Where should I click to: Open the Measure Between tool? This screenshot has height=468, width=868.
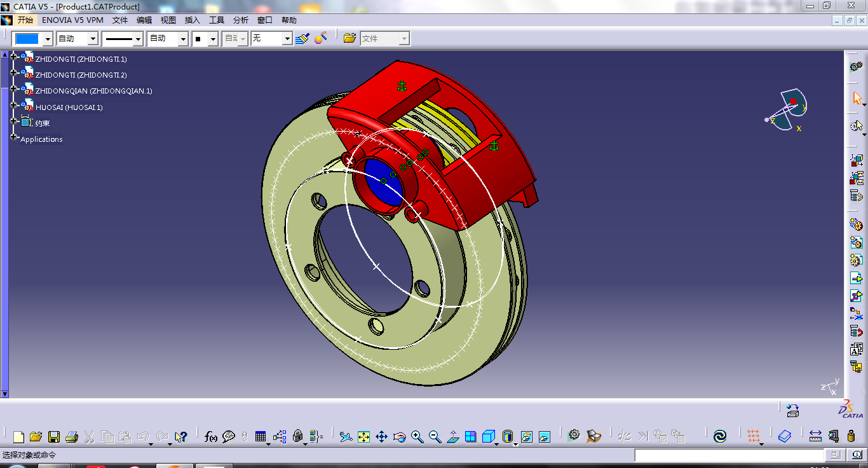[816, 436]
